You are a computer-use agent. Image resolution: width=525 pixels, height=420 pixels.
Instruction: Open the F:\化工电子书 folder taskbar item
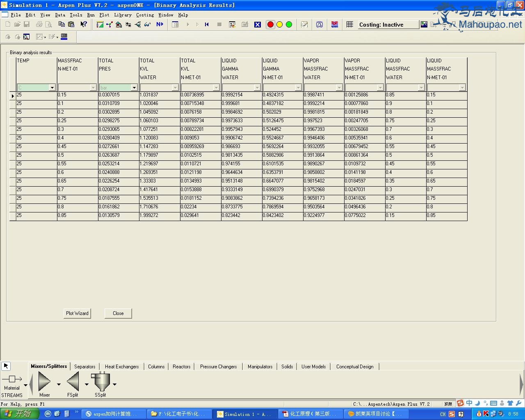(180, 414)
